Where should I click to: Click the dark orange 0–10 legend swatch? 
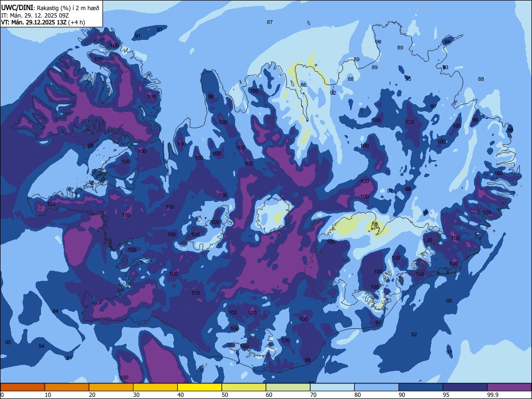point(22,387)
